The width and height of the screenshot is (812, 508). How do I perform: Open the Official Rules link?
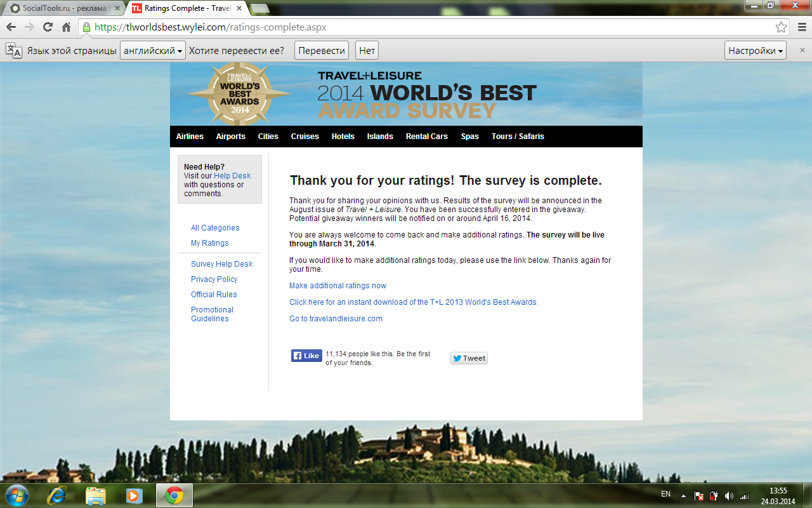click(x=214, y=295)
